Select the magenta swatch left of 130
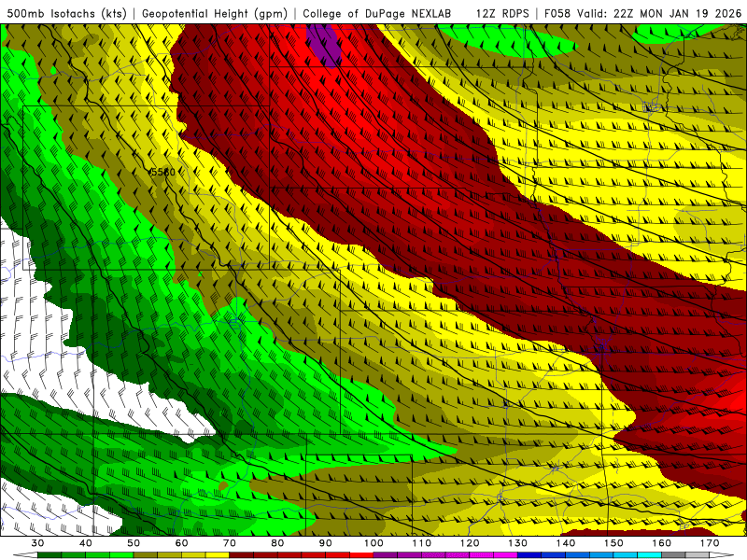The image size is (747, 560). (505, 554)
